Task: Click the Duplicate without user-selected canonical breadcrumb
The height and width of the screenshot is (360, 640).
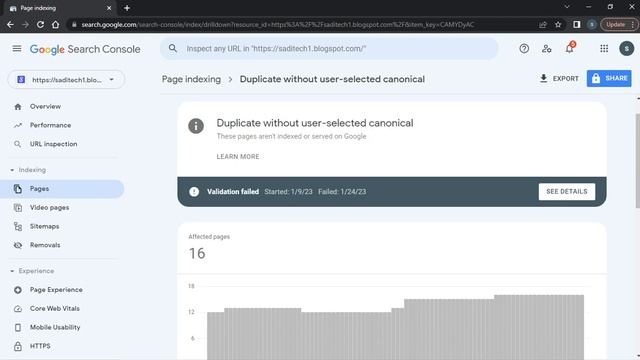Action: 332,79
